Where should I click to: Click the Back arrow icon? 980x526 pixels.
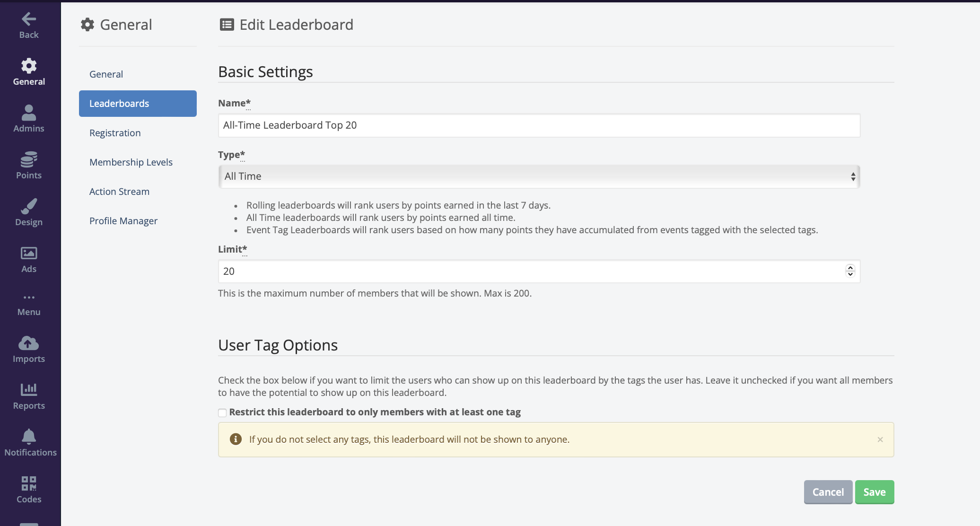click(29, 19)
